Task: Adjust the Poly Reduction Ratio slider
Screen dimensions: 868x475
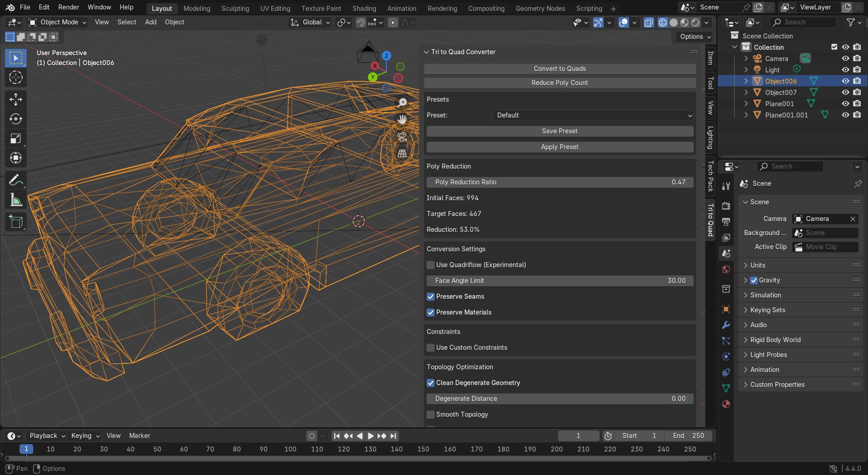Action: 559,182
